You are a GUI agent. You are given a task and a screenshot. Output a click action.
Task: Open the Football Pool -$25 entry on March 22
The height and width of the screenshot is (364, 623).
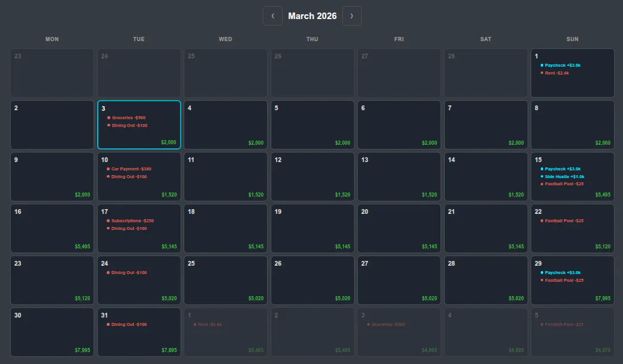(562, 220)
